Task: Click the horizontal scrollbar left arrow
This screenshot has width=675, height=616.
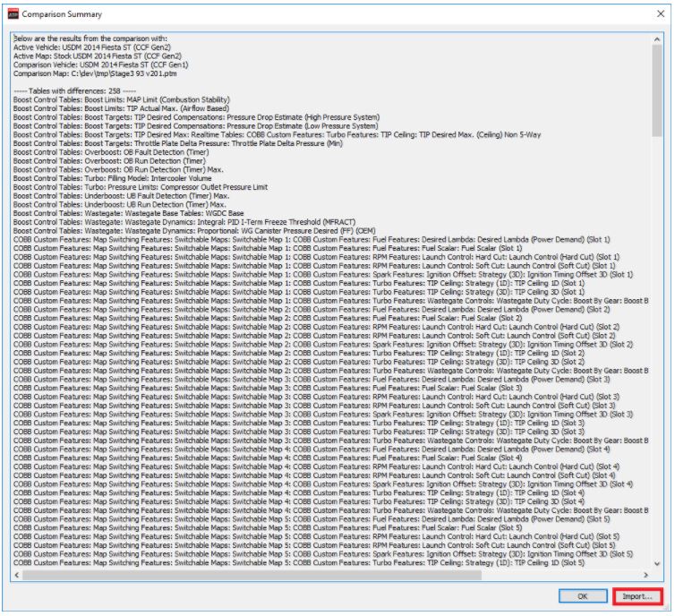Action: coord(17,575)
